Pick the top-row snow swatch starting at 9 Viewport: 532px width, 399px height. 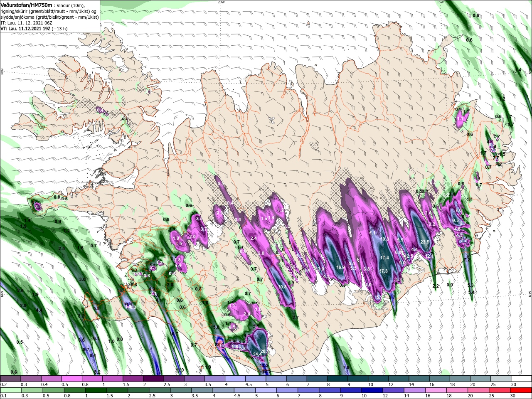coord(358,379)
